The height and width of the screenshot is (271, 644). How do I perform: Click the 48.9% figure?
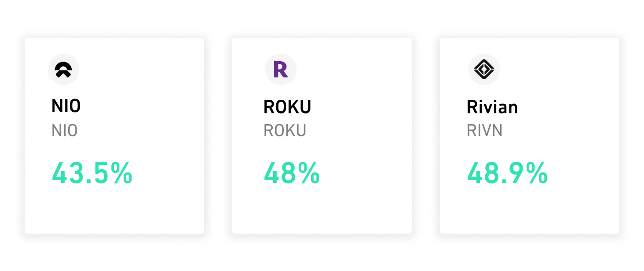[x=507, y=173]
